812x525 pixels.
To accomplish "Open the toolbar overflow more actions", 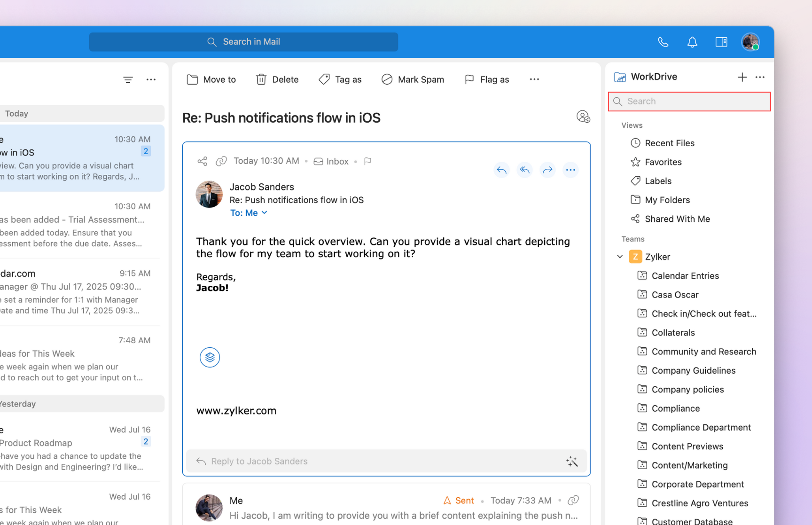I will pyautogui.click(x=534, y=79).
